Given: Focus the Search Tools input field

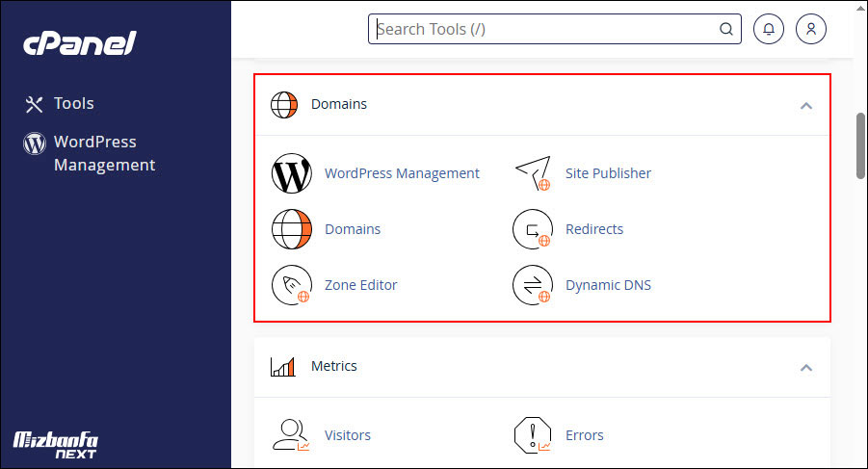Looking at the screenshot, I should pyautogui.click(x=544, y=29).
